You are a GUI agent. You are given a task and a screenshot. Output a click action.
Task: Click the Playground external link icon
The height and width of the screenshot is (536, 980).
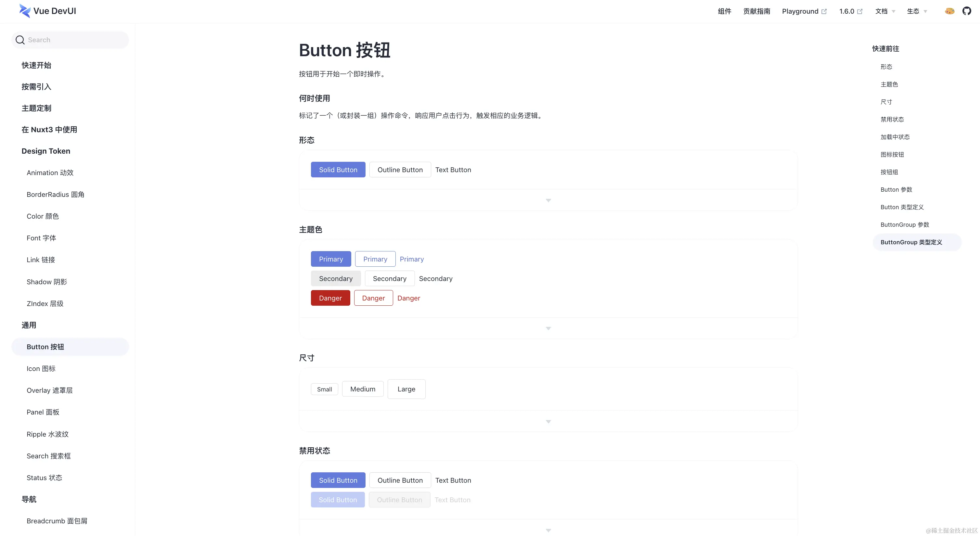(824, 11)
